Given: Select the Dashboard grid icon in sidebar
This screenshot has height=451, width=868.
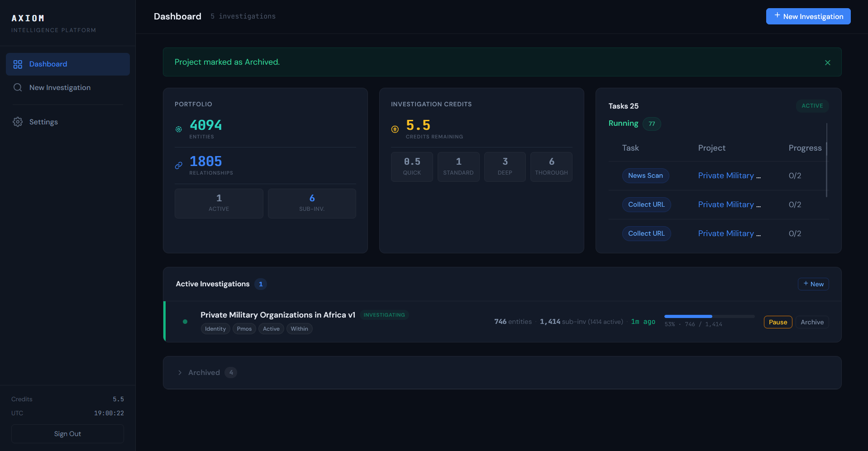Looking at the screenshot, I should [18, 64].
